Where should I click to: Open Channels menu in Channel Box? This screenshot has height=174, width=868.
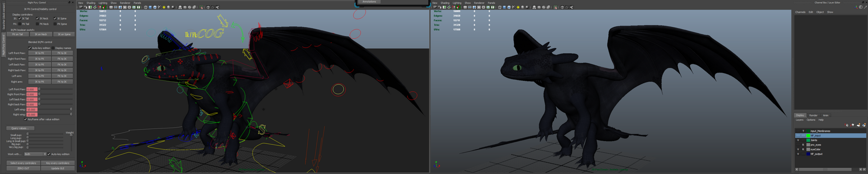coord(800,12)
